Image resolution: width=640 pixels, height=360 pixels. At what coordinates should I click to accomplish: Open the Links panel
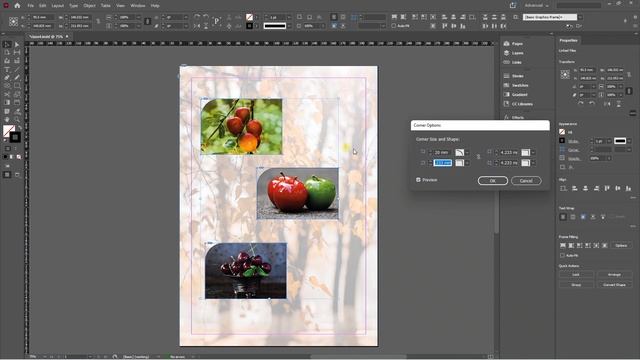(x=513, y=62)
